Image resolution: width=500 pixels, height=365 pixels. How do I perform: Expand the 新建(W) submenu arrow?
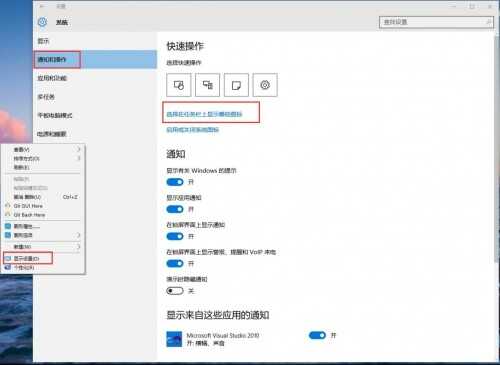tap(79, 247)
